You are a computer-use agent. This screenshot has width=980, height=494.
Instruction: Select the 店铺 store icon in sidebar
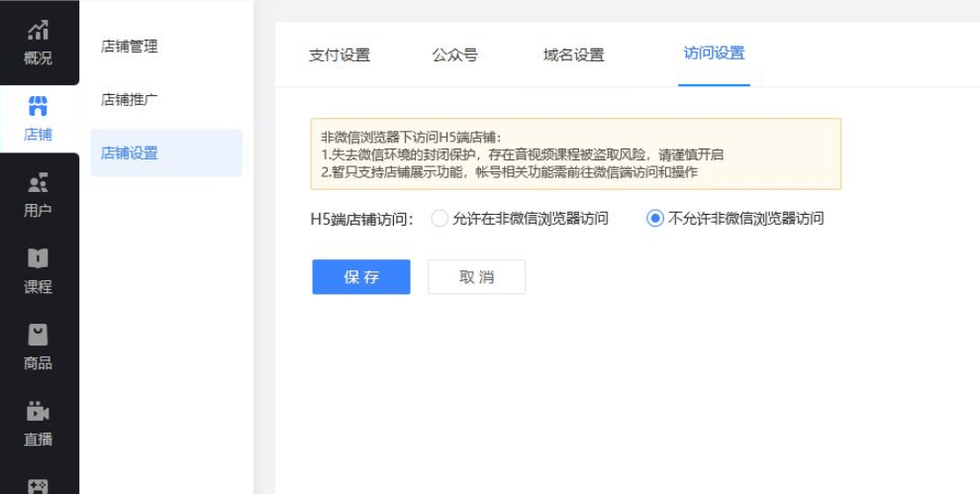tap(39, 106)
